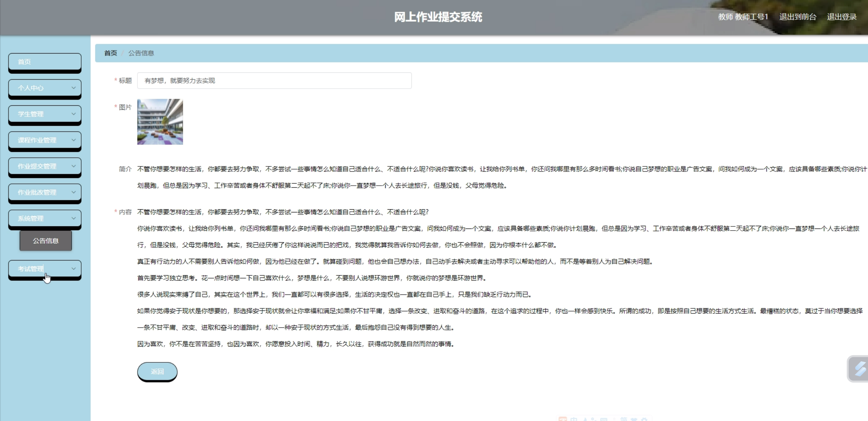868x421 pixels.
Task: Expand 作业批改管理 arrow
Action: click(x=73, y=192)
